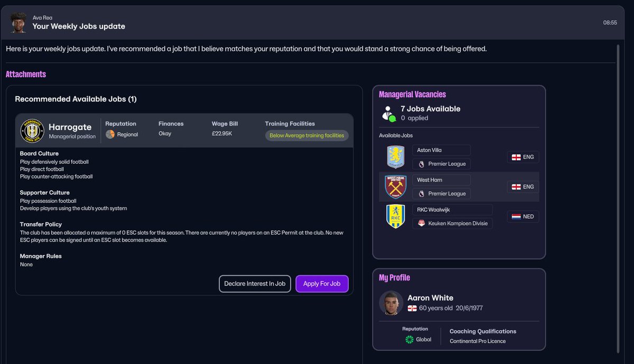Click the Below Average training facilities label
The image size is (634, 364).
click(307, 135)
